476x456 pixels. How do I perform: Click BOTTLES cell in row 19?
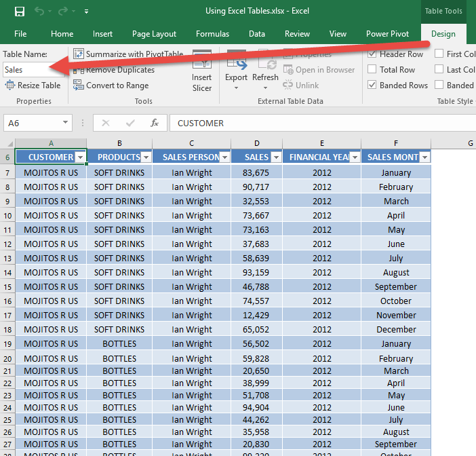[119, 344]
